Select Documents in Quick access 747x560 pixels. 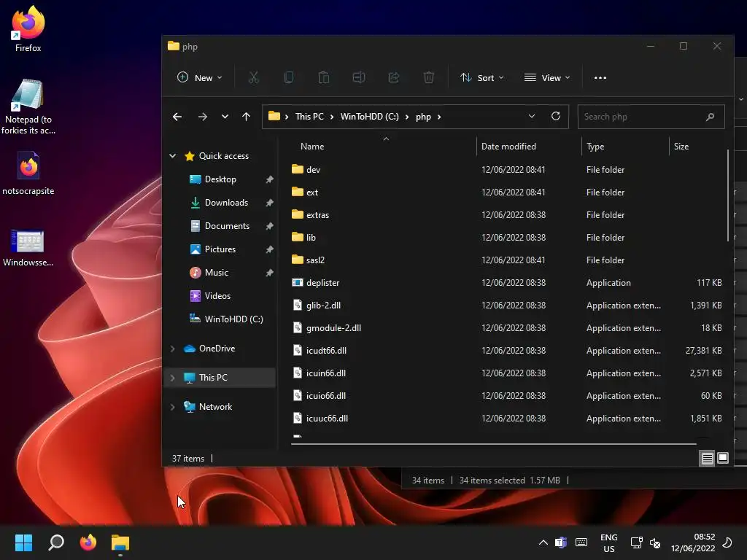(x=227, y=226)
